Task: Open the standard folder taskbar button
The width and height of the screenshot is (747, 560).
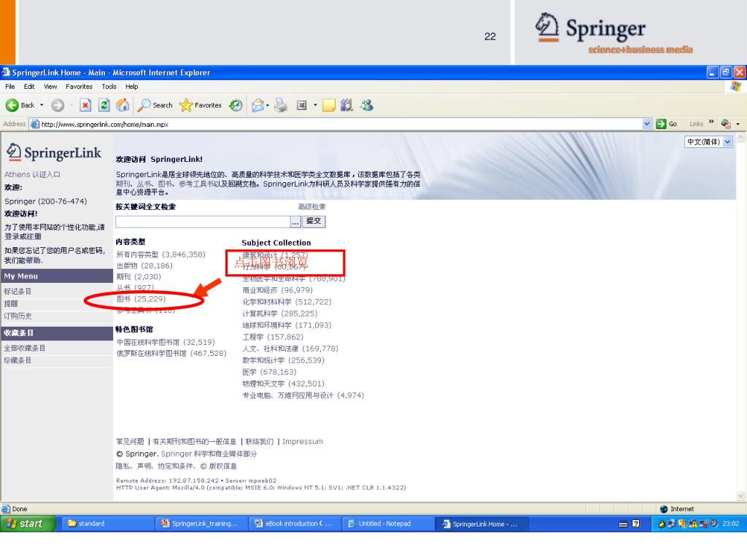Action: 108,524
